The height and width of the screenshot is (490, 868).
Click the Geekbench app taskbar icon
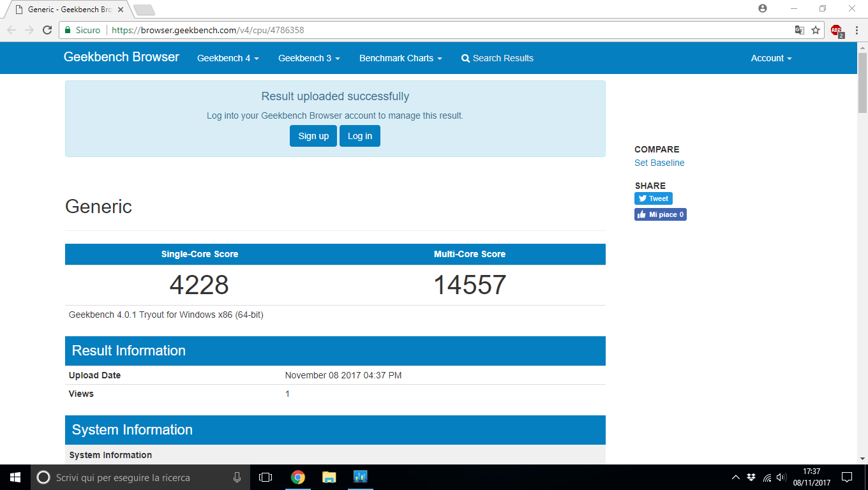(360, 477)
